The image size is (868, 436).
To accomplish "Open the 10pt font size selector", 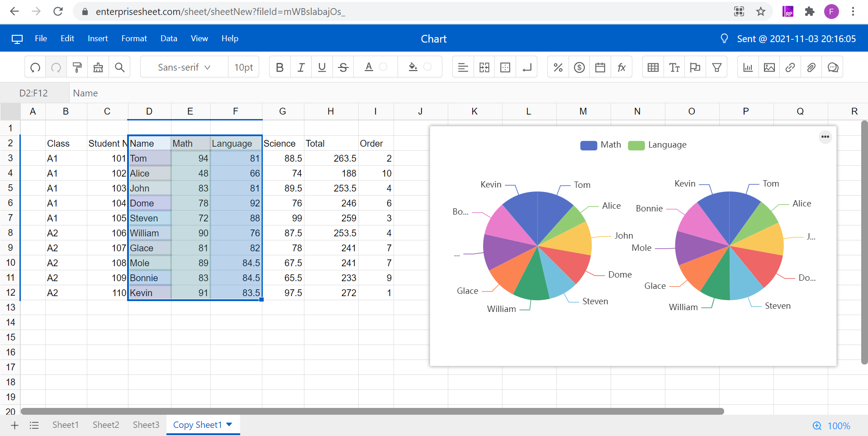I will pyautogui.click(x=243, y=67).
